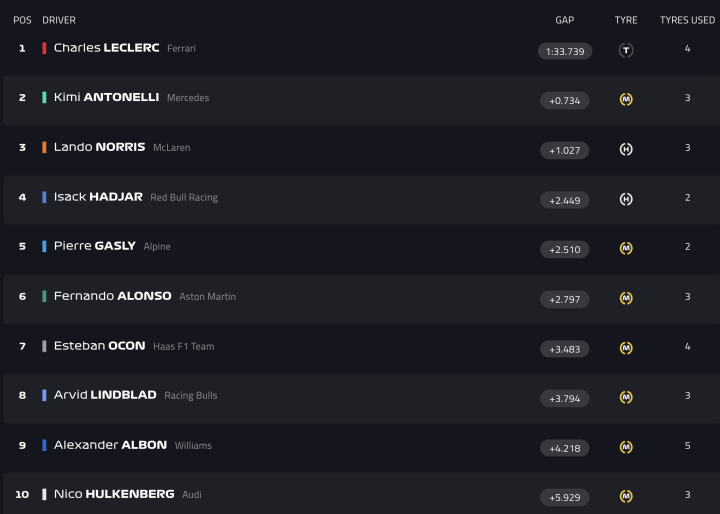Select Charles Leclerc driver name
This screenshot has height=514, width=720.
click(106, 48)
